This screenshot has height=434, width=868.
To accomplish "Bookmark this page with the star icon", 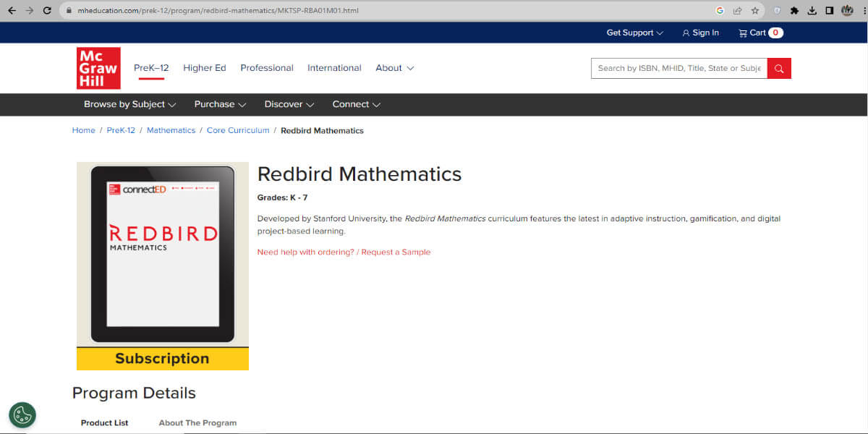I will coord(755,11).
